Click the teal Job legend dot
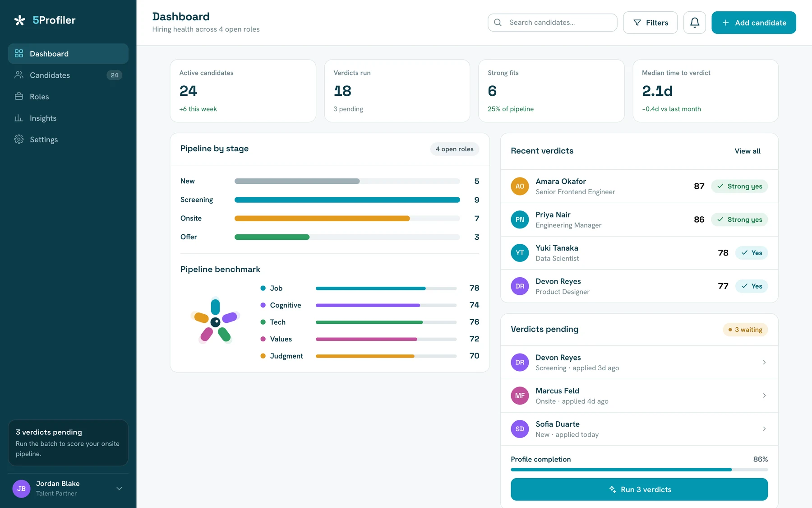The height and width of the screenshot is (508, 812). [x=263, y=288]
